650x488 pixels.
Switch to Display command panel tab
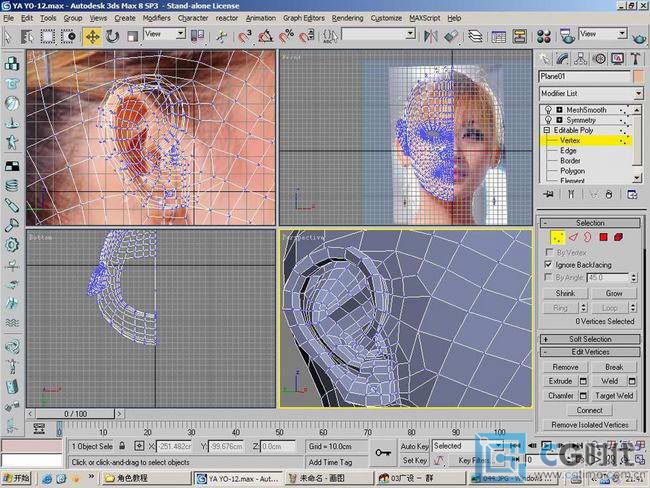tap(618, 59)
